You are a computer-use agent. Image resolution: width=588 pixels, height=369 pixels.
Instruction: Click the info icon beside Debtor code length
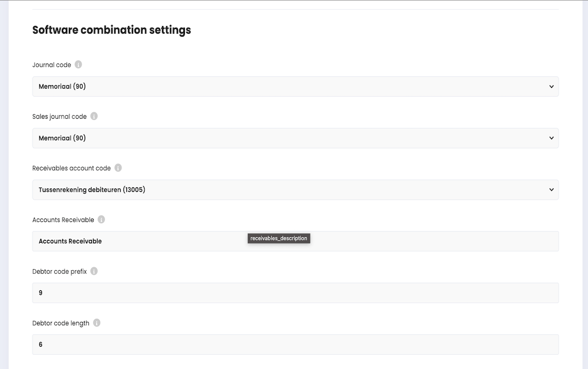(x=97, y=322)
